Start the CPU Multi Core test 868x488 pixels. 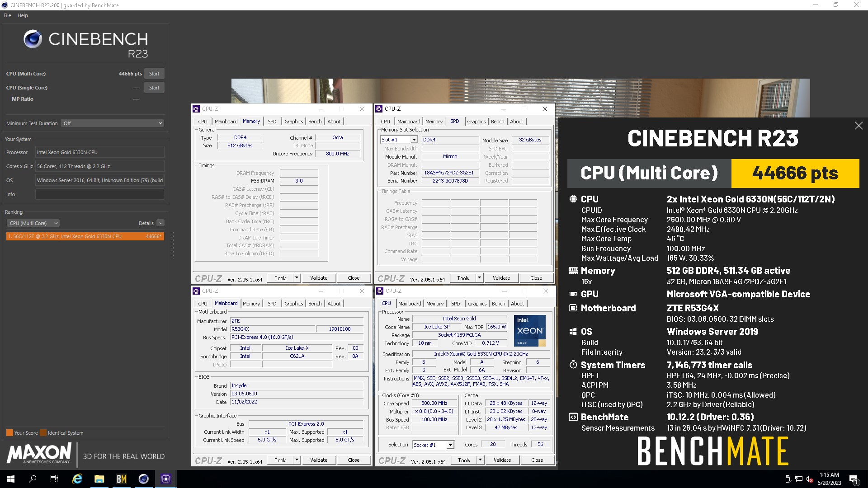coord(154,74)
